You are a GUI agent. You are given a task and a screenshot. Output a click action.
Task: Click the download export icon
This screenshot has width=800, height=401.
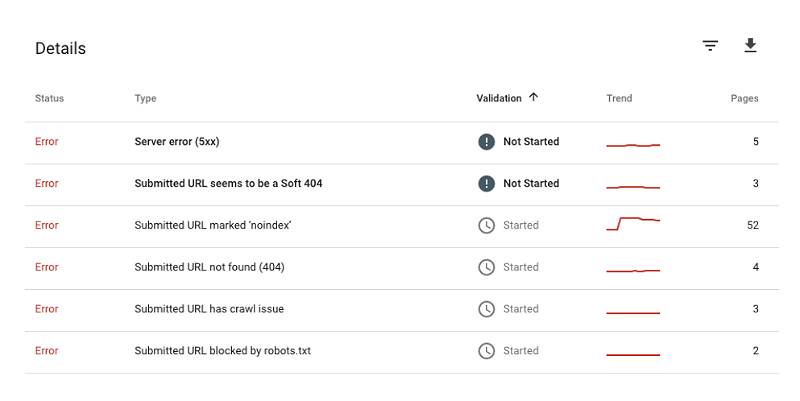pos(750,45)
